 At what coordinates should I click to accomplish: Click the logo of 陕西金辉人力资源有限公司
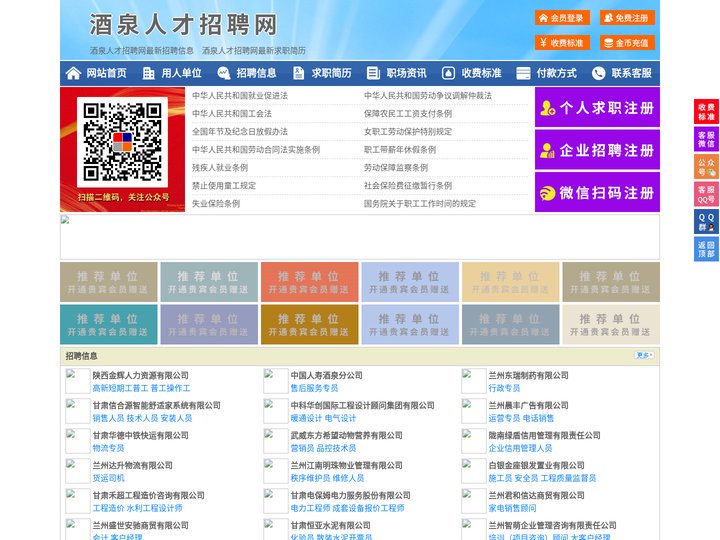point(78,381)
